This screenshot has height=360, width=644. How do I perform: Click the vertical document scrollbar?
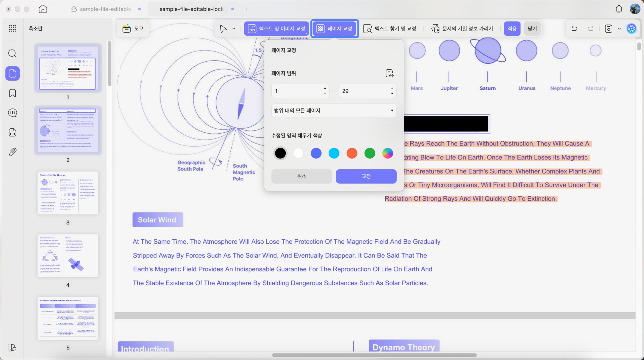(x=639, y=46)
